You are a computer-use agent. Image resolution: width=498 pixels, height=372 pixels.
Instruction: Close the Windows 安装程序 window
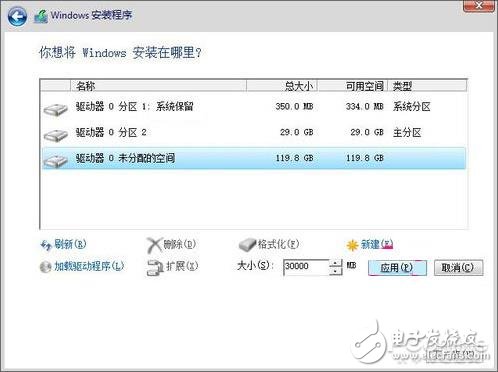pos(479,6)
